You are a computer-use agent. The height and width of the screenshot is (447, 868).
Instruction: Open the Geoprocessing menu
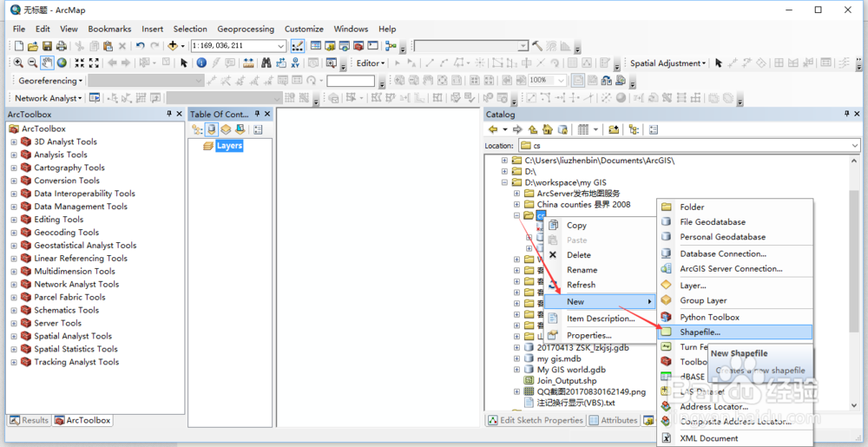coord(246,29)
